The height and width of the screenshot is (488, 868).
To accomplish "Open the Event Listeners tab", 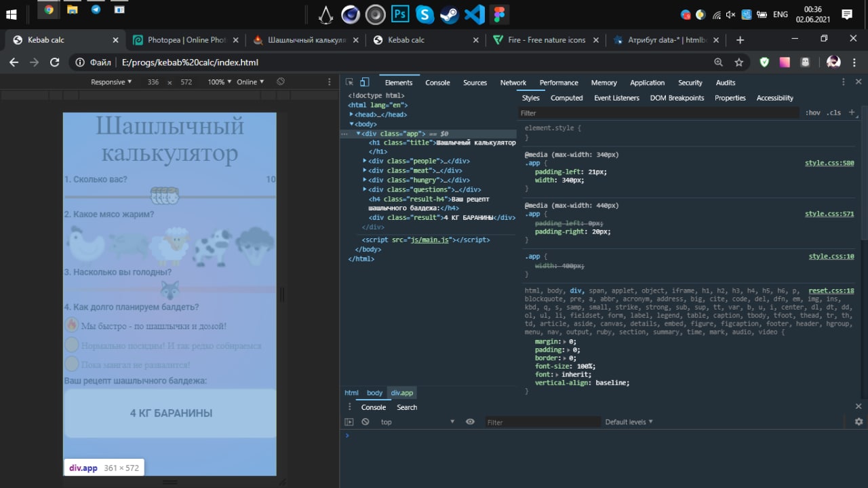I will click(x=616, y=98).
